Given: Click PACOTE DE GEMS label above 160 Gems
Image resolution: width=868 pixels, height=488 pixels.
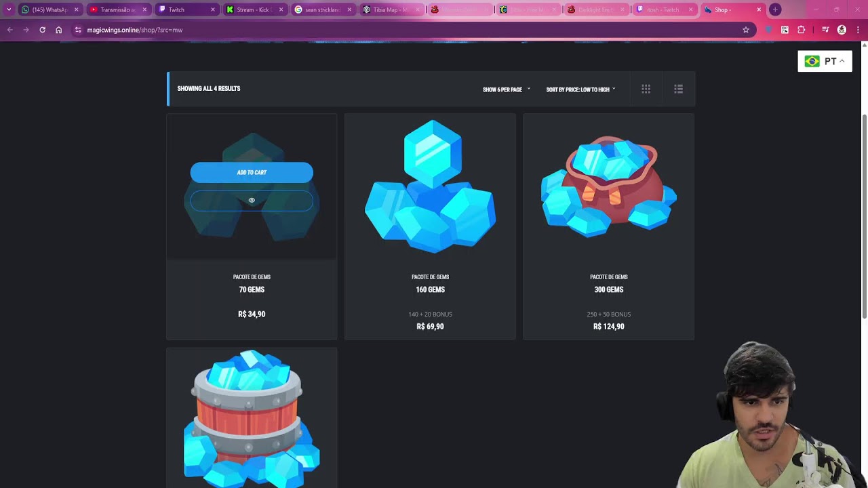Looking at the screenshot, I should (x=430, y=277).
